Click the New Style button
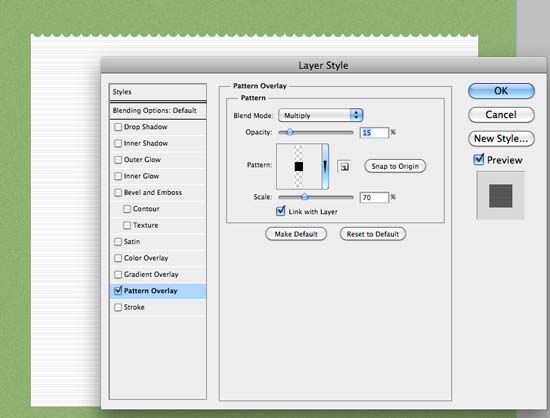This screenshot has width=550, height=418. 501,139
